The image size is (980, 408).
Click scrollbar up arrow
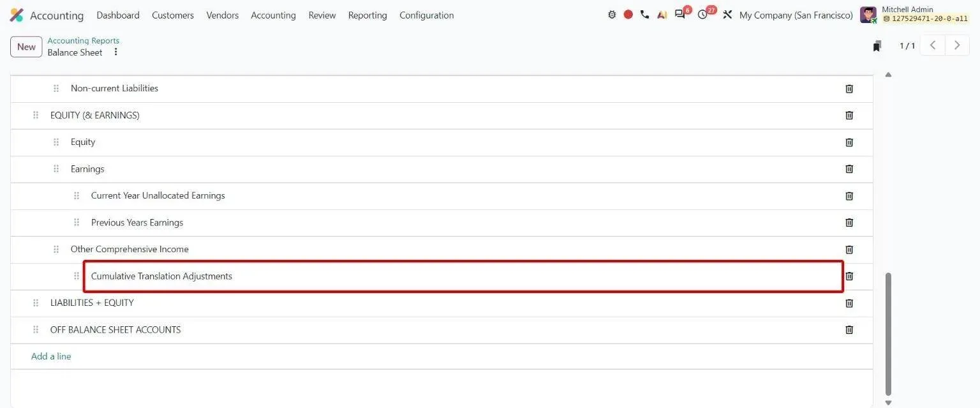(888, 75)
